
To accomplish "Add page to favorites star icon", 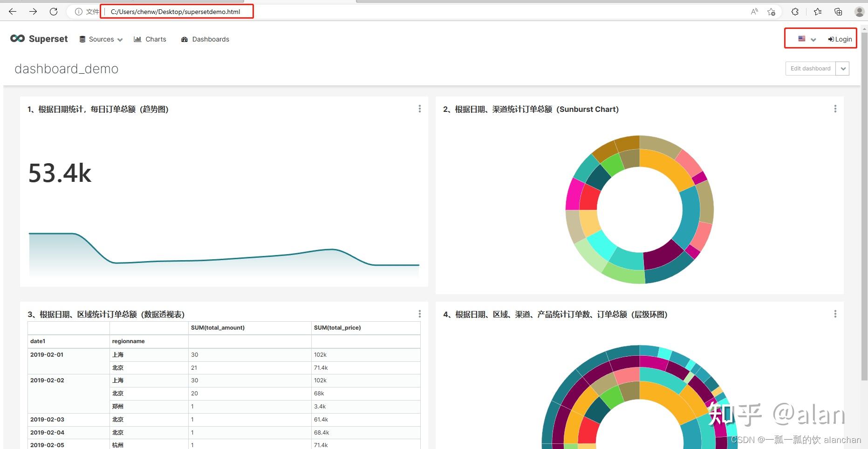I will 771,12.
